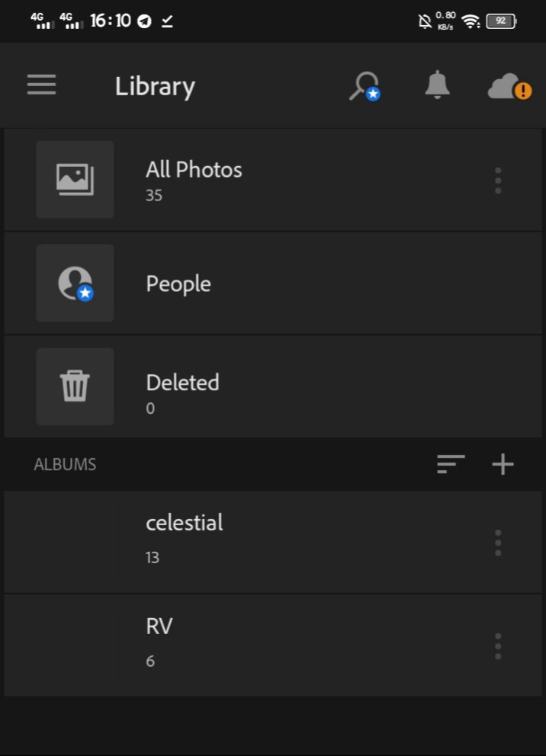Tap the celestial album thumbnail
Screen dimensions: 546x756
[75, 542]
